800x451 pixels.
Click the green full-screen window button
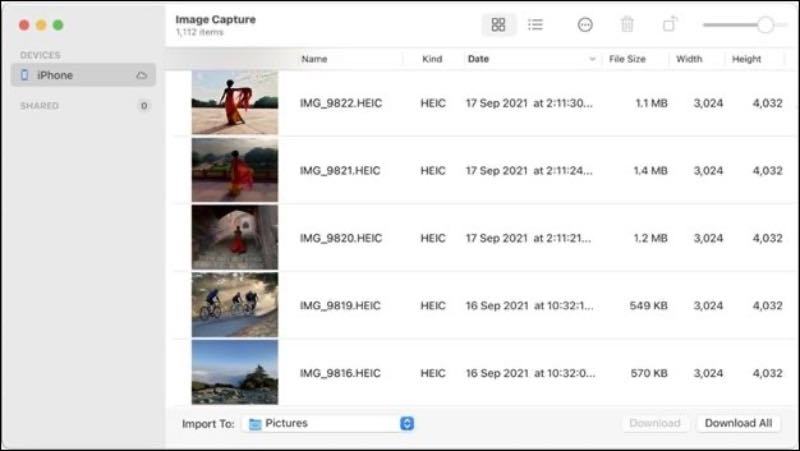[58, 25]
